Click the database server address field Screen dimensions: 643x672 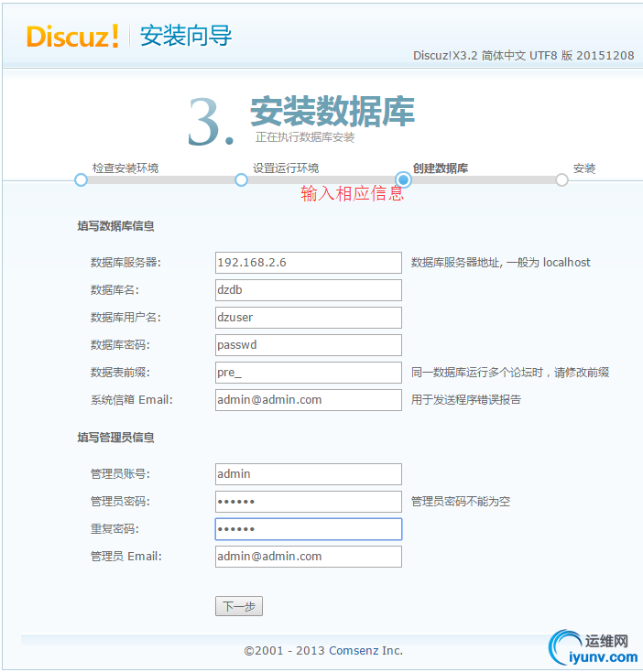pos(308,263)
